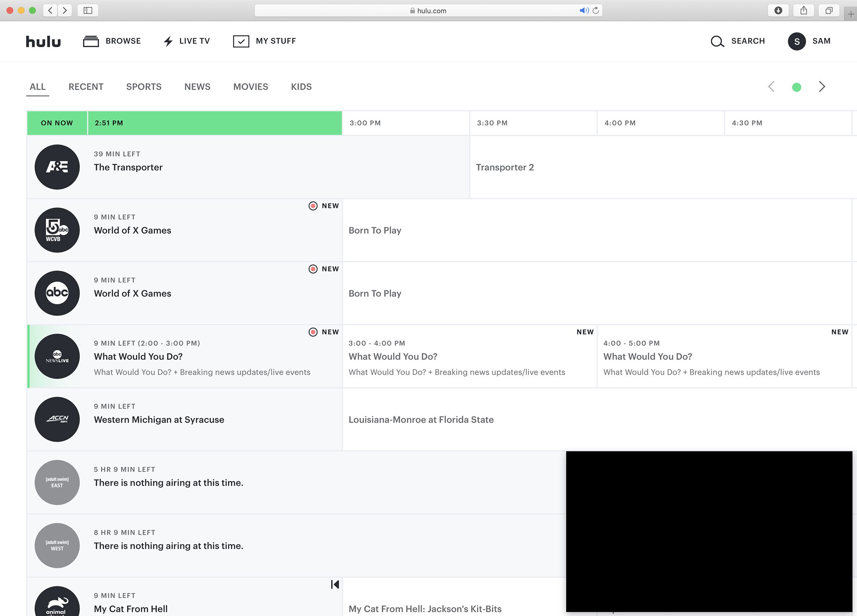This screenshot has height=616, width=857.
Task: Open Safari downloads
Action: [778, 10]
